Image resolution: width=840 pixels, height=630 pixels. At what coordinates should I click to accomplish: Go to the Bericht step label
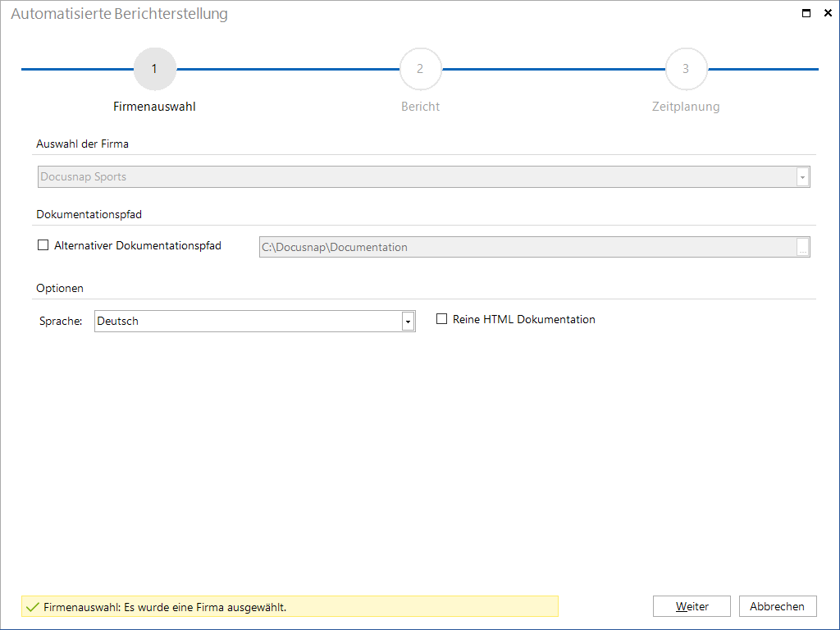[421, 107]
